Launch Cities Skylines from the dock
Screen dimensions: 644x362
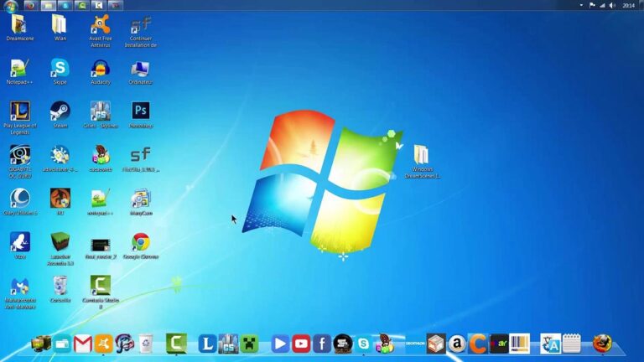coord(228,344)
